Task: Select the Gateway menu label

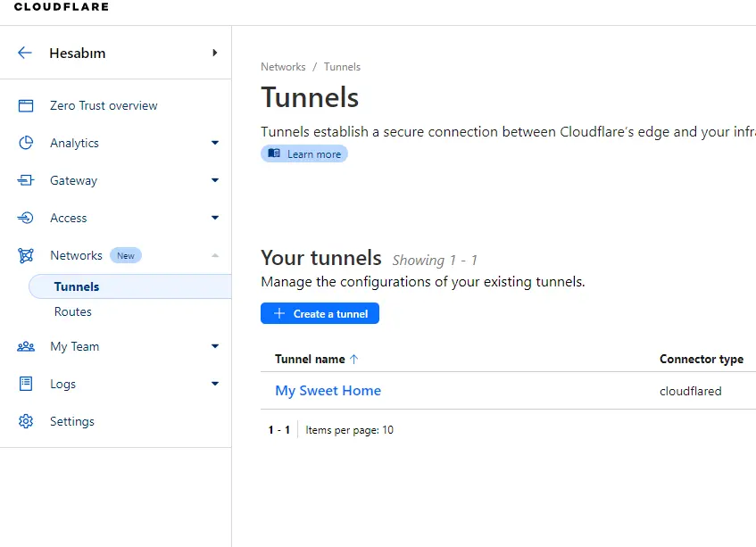Action: [x=74, y=181]
